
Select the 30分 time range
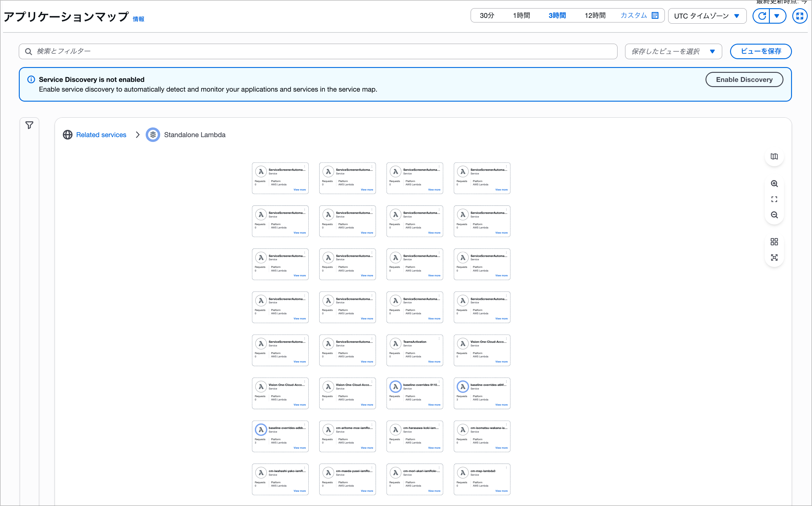487,15
